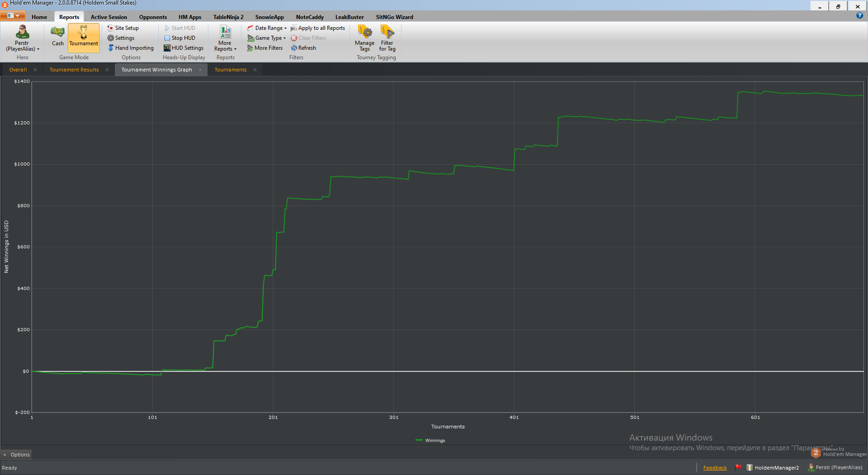Select Tournament game mode
This screenshot has width=868, height=475.
83,37
